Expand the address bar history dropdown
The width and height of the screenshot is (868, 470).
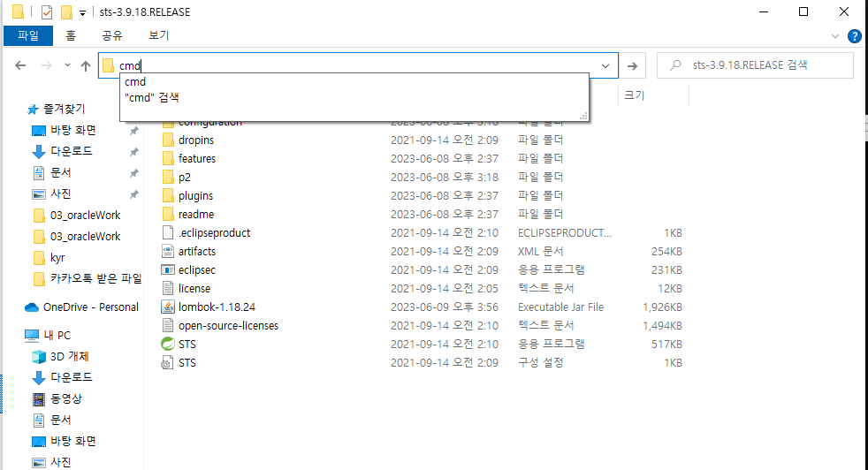(605, 66)
